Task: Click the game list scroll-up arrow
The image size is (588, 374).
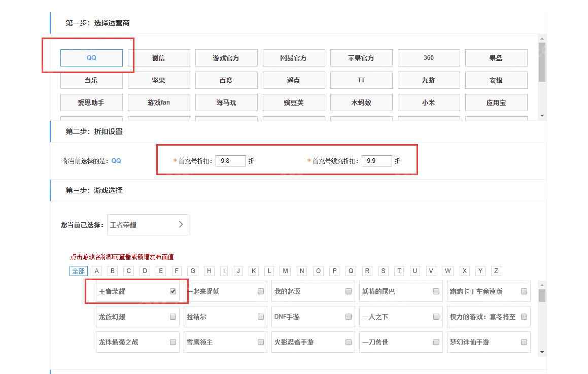Action: (542, 286)
